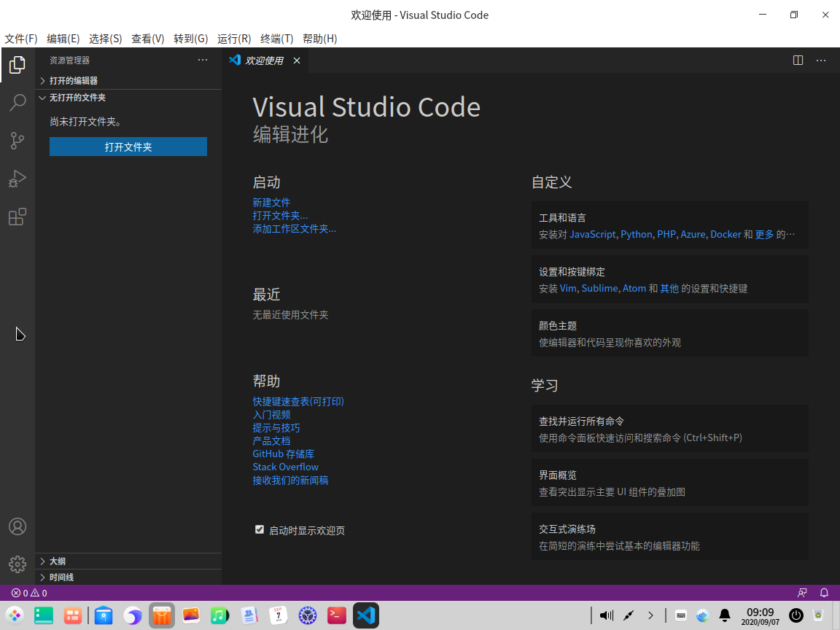This screenshot has width=840, height=630.
Task: Open the 界面概览 card
Action: click(x=670, y=483)
